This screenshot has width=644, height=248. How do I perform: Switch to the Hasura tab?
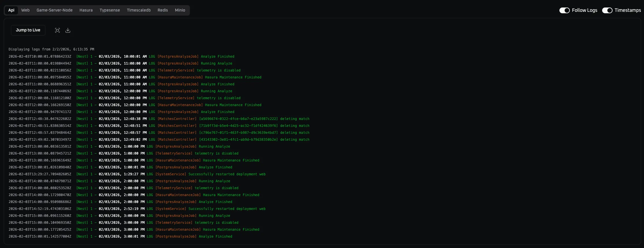pos(86,10)
